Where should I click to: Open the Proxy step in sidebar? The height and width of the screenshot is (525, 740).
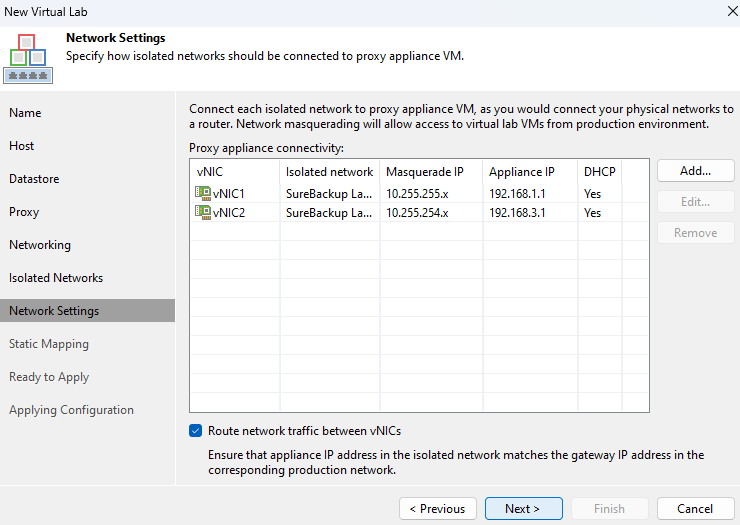pos(24,212)
